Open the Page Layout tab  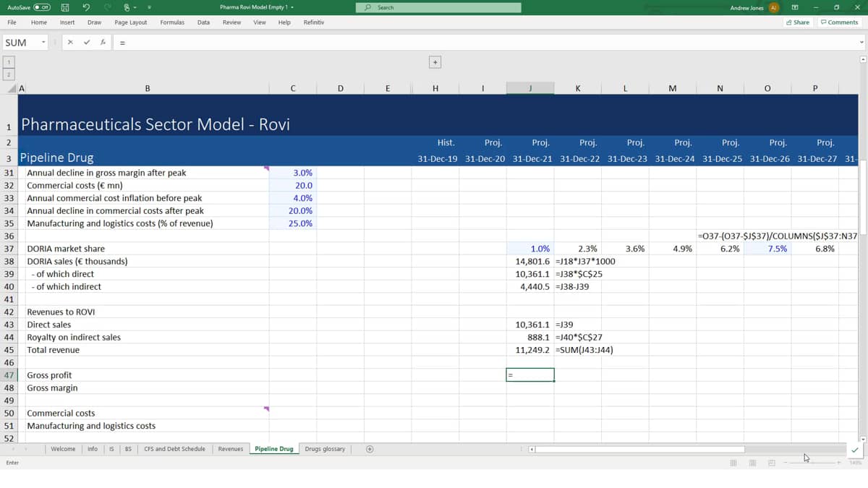click(130, 22)
